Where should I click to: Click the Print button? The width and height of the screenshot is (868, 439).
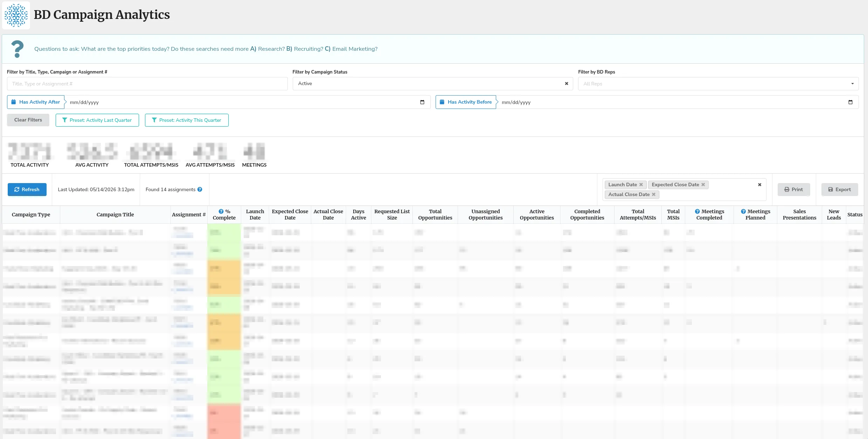[x=794, y=189]
